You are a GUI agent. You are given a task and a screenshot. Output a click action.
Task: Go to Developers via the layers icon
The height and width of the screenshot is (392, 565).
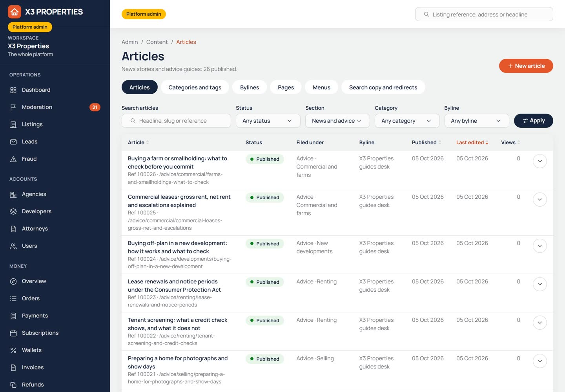tap(13, 212)
